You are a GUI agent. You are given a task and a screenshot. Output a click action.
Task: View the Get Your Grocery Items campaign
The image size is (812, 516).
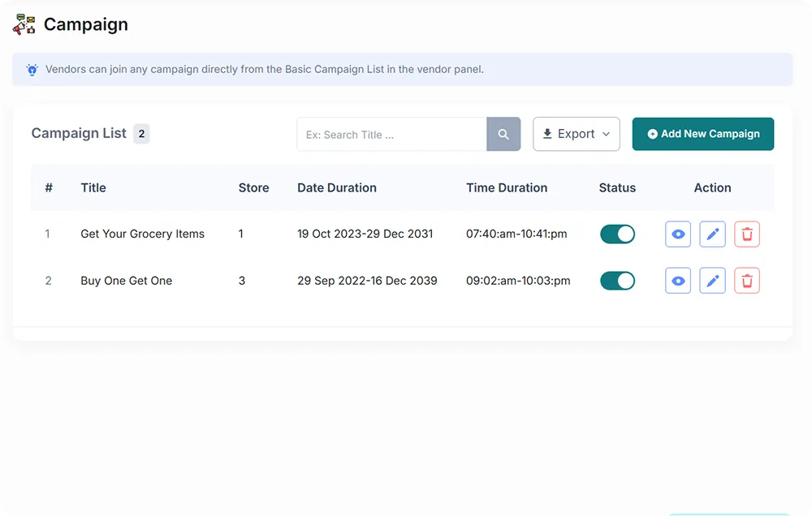point(678,234)
